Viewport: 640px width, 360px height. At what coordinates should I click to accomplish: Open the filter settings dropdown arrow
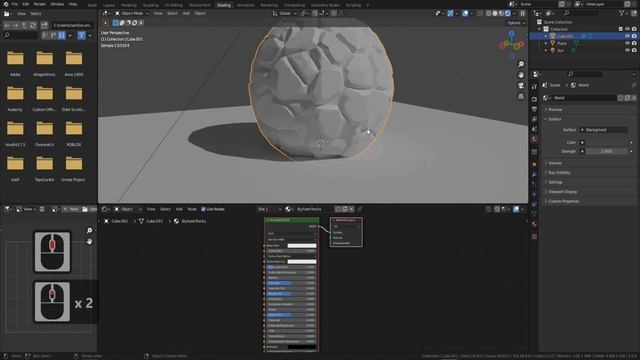point(90,36)
